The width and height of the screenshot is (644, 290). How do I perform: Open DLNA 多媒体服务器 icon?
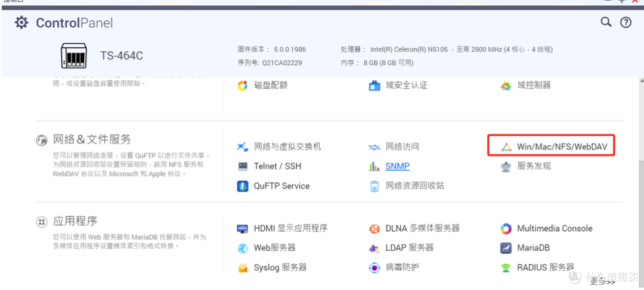click(374, 229)
